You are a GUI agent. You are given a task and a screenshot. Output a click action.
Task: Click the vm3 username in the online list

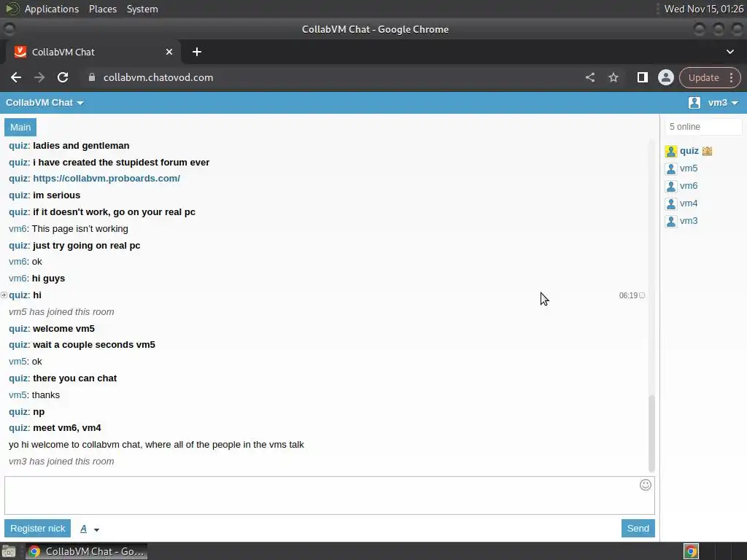689,221
